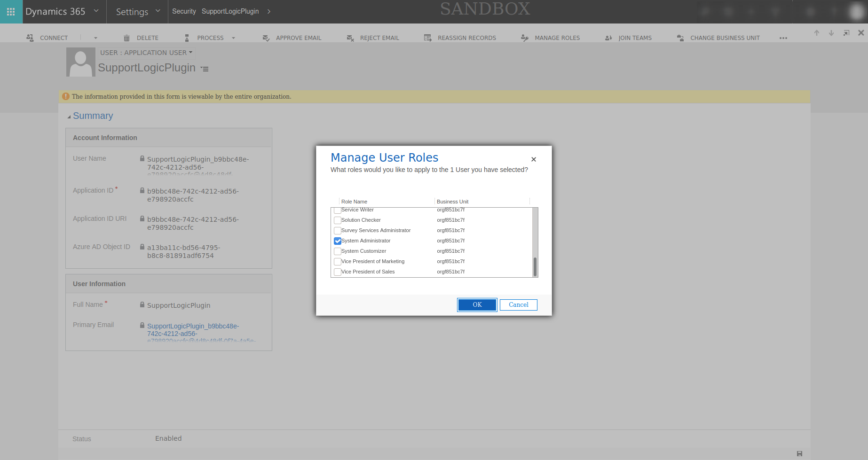
Task: Click the Connect command
Action: coord(47,38)
